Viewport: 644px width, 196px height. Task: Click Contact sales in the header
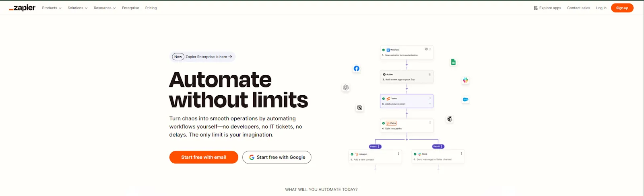578,8
